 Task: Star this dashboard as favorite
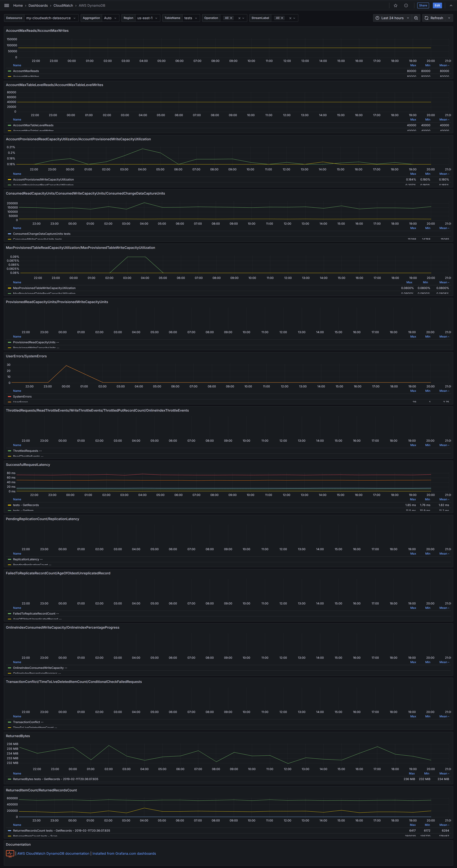396,5
